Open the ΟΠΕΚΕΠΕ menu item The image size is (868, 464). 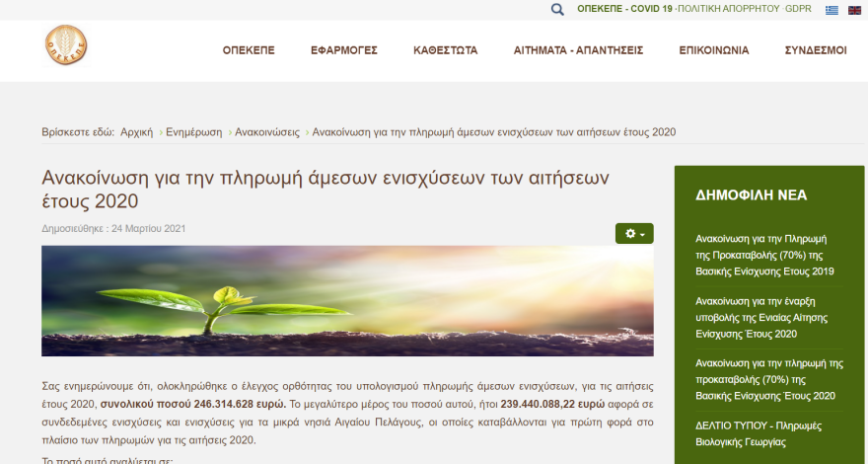[x=248, y=50]
